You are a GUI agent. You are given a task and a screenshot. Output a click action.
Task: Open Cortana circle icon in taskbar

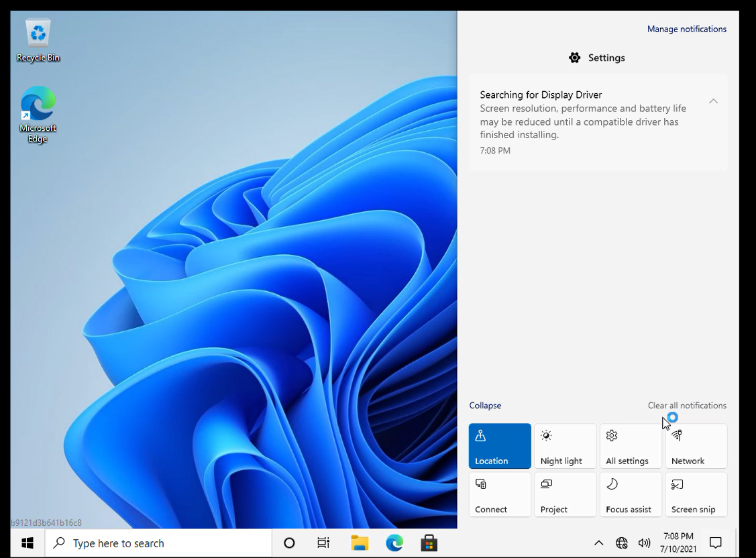coord(289,543)
